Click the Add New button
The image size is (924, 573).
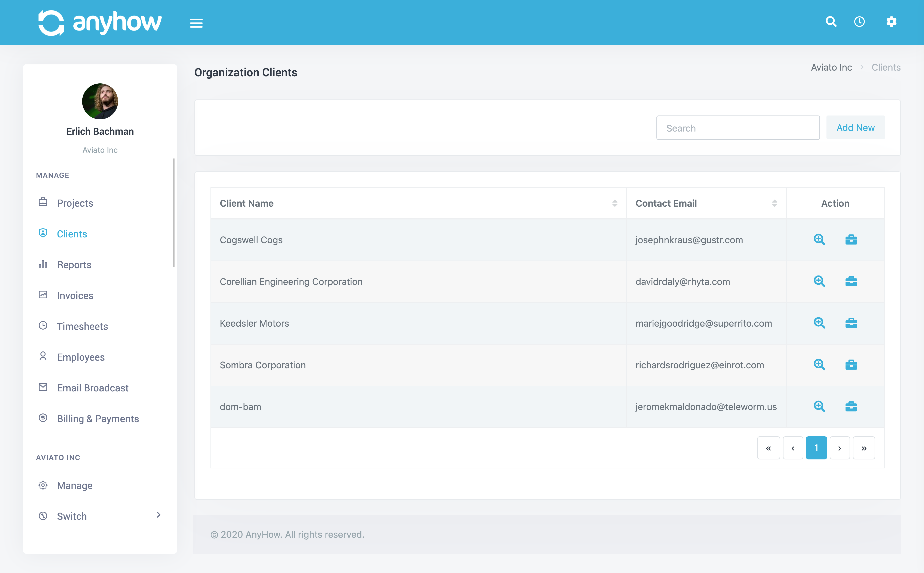(855, 127)
